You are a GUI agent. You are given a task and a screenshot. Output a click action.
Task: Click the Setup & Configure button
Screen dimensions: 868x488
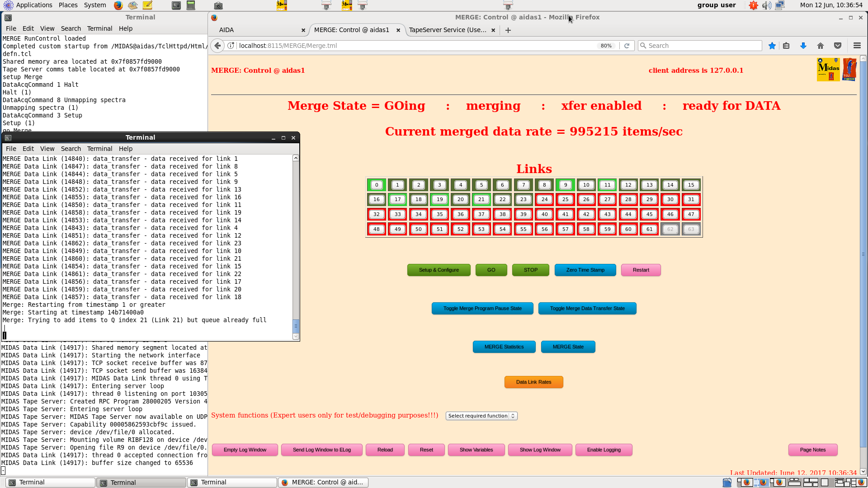point(439,270)
